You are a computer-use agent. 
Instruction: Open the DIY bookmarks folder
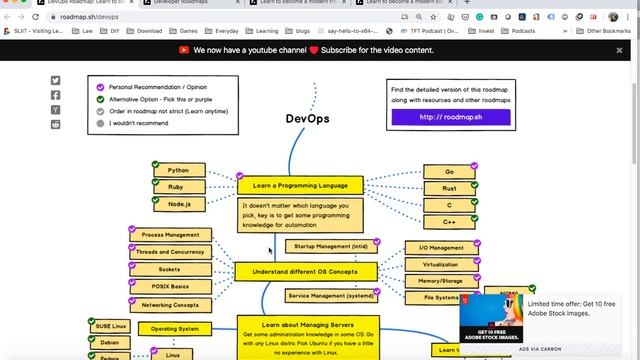tap(110, 31)
